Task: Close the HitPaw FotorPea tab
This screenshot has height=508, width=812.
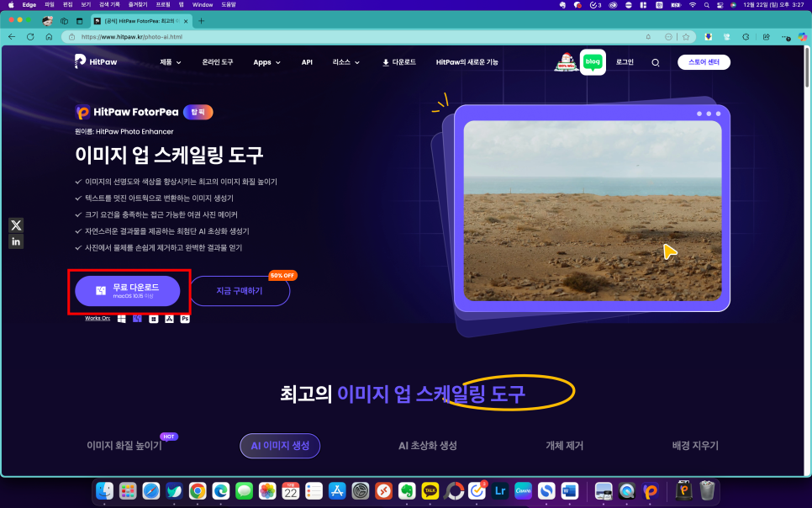Action: pos(186,21)
